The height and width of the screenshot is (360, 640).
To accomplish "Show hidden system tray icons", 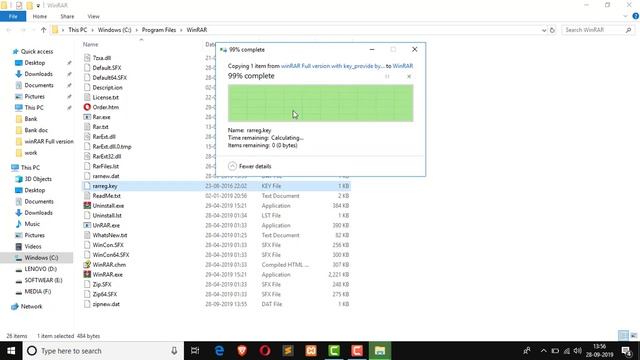I will (x=544, y=351).
